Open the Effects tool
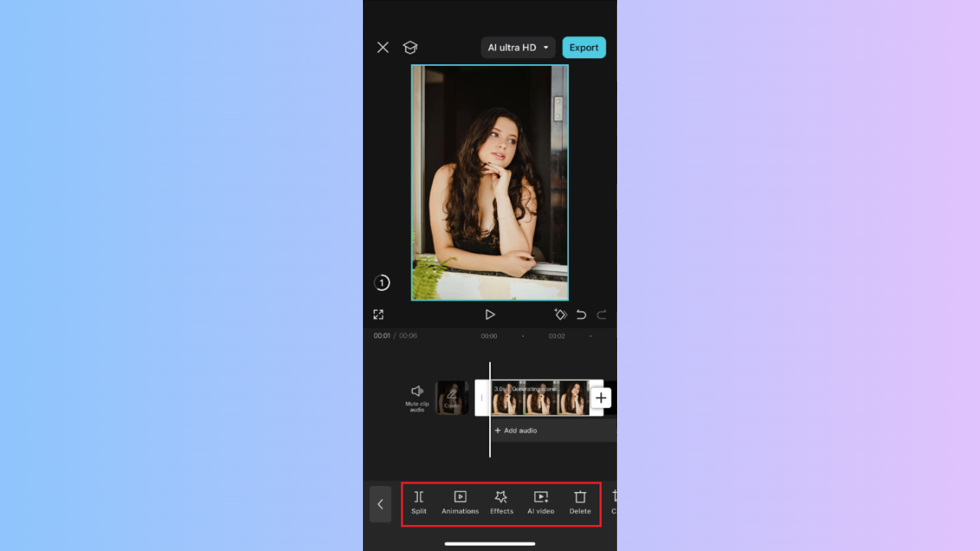This screenshot has width=980, height=551. coord(501,503)
